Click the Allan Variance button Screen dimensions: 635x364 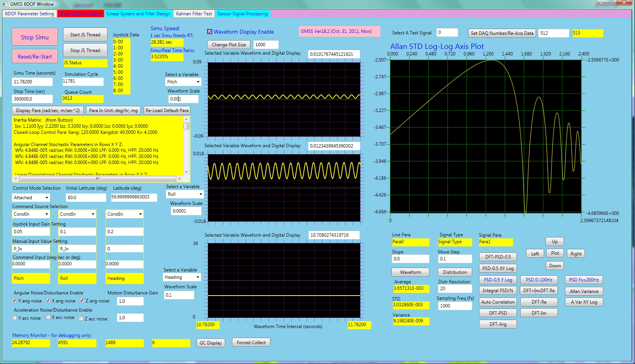point(584,291)
